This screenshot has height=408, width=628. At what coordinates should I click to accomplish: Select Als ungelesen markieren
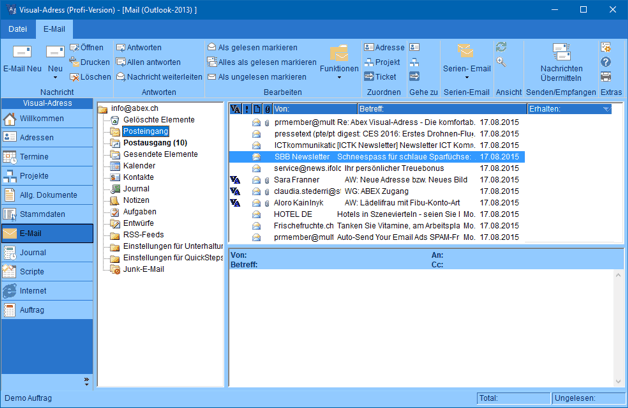[x=257, y=77]
